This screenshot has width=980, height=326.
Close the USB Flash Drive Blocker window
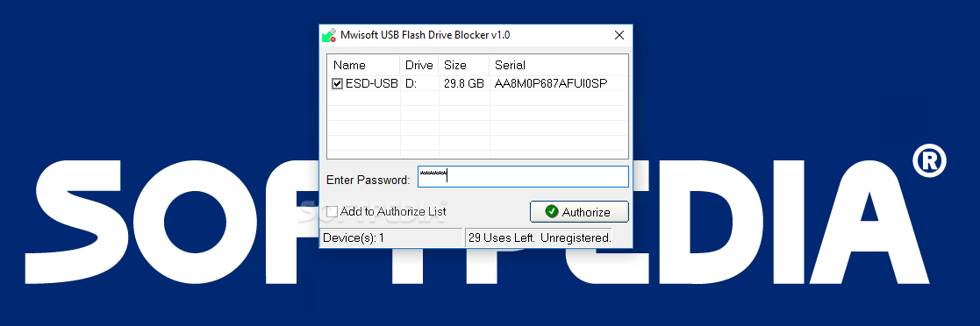[619, 35]
